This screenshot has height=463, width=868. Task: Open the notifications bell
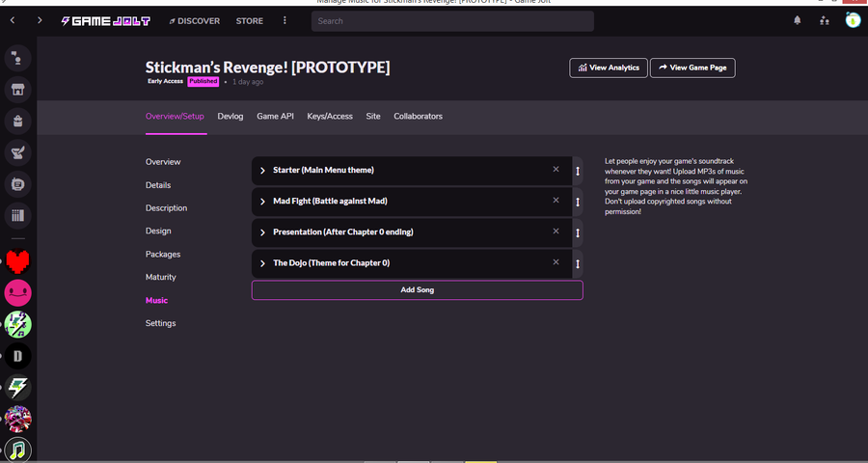tap(798, 20)
